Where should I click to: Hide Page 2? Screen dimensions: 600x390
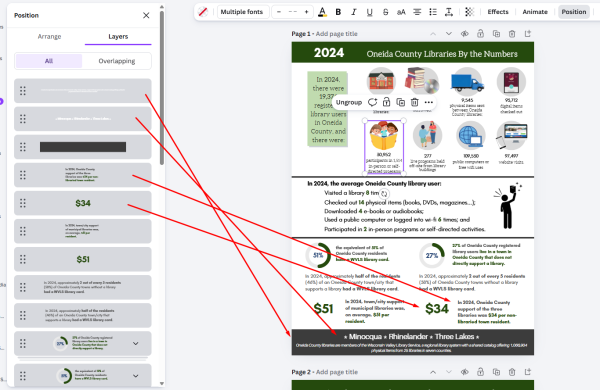[465, 372]
